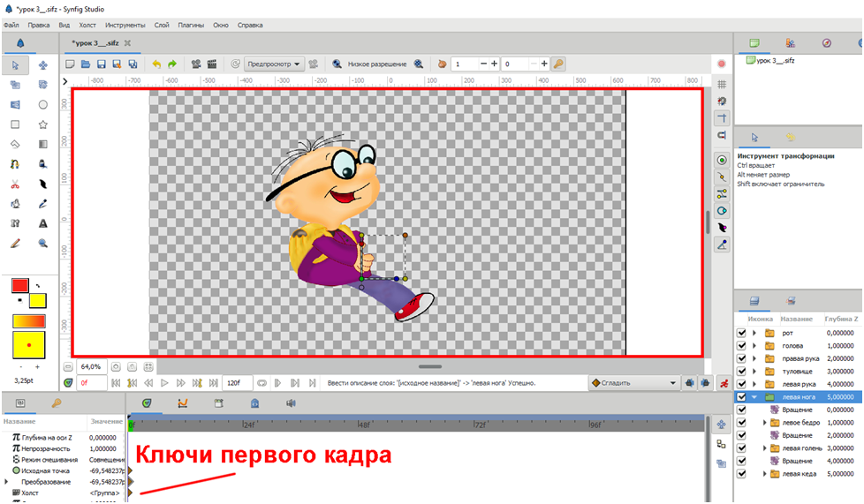This screenshot has width=864, height=504.
Task: Select the Polygon tool
Action: (x=15, y=144)
